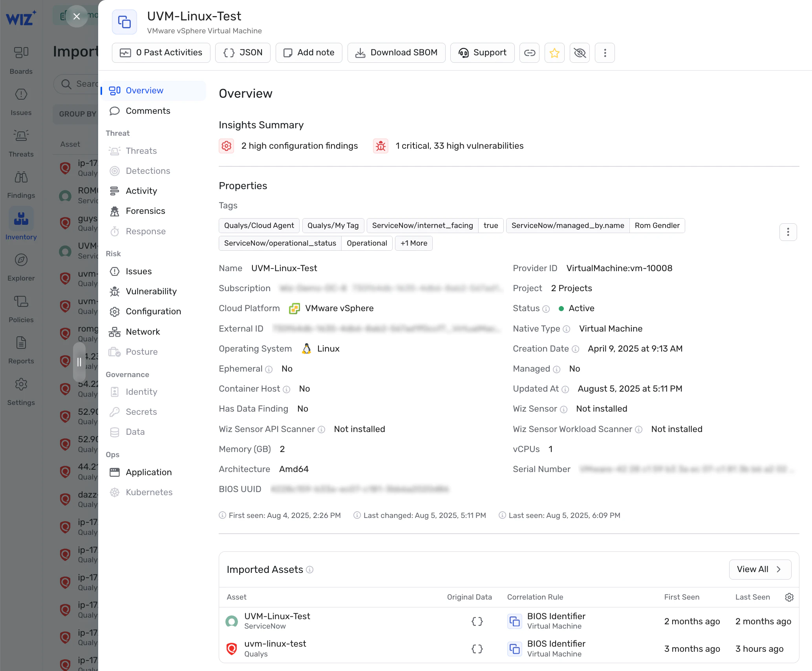This screenshot has width=812, height=671.
Task: Open Issues under Risk
Action: (x=154, y=272)
